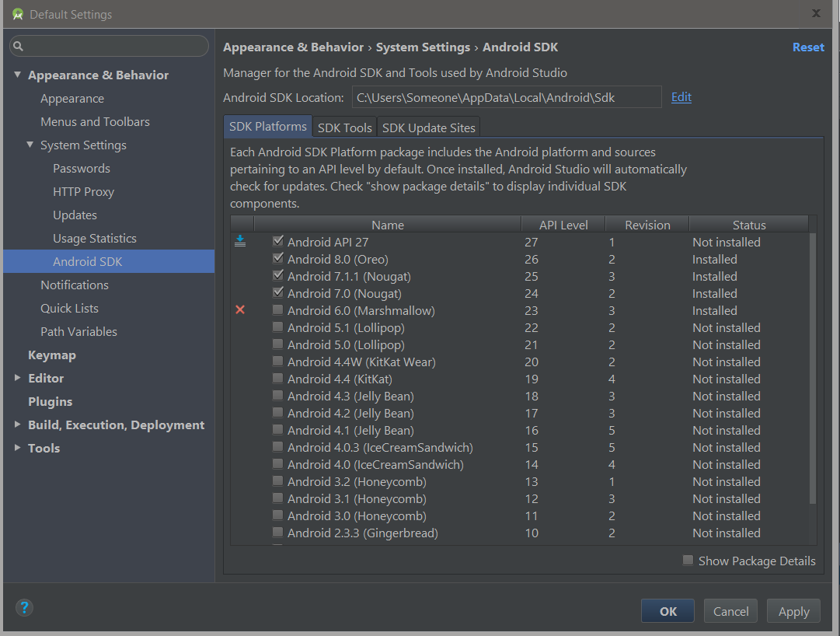840x636 pixels.
Task: Expand Build, Execution, Deployment arrow
Action: point(18,425)
